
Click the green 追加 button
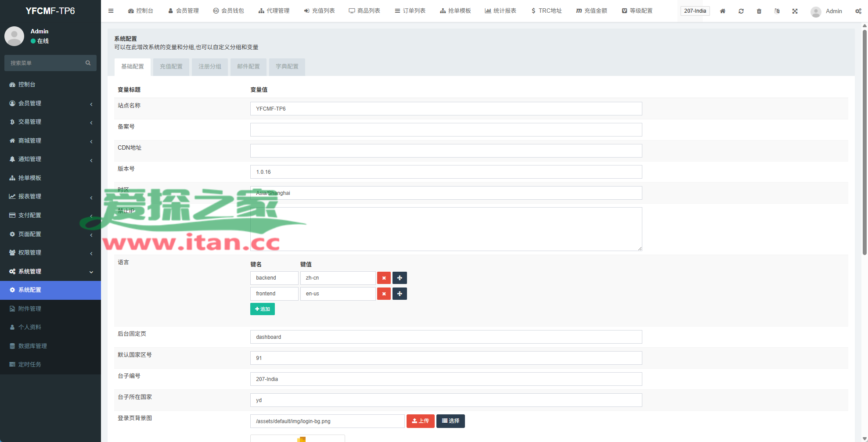click(x=262, y=309)
